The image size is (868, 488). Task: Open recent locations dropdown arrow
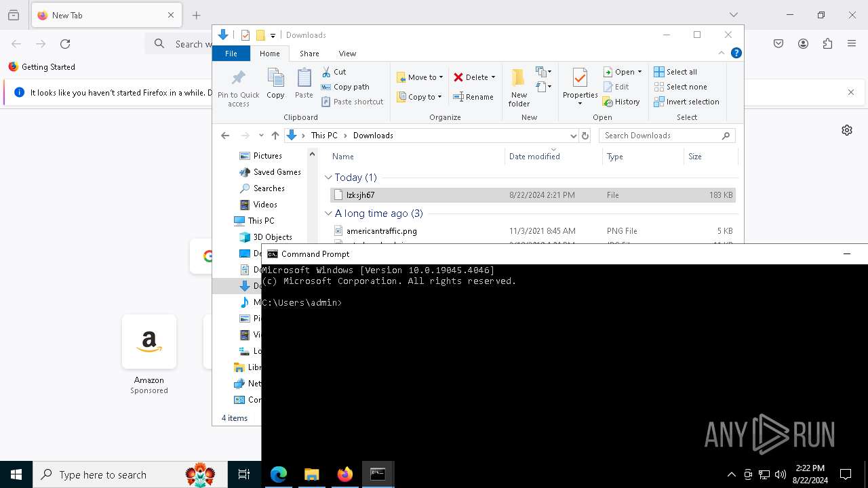(x=261, y=136)
